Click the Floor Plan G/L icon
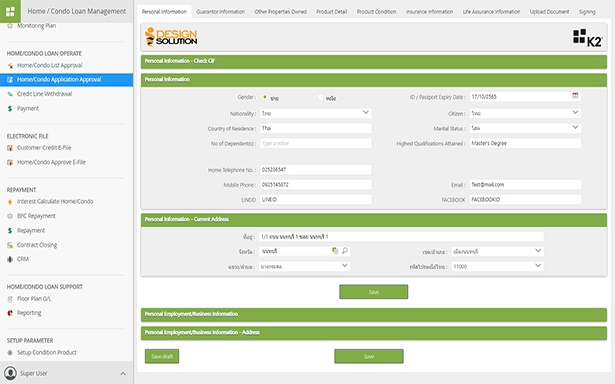The width and height of the screenshot is (615, 384). click(10, 299)
